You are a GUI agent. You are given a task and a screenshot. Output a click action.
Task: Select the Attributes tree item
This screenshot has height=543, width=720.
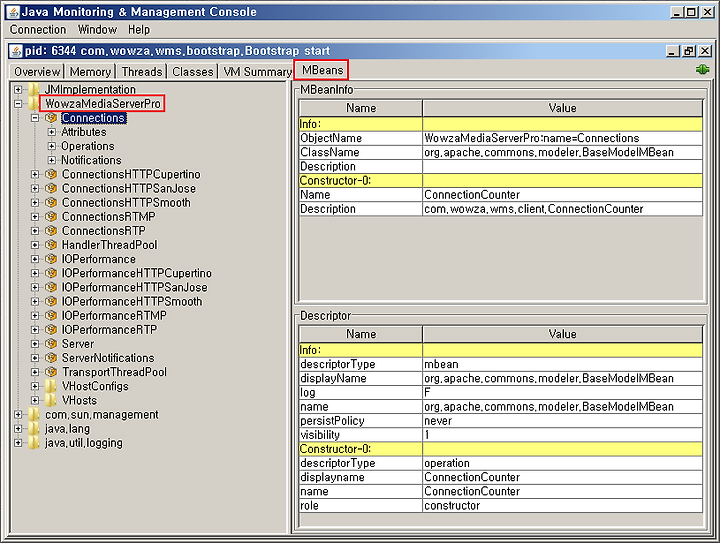pos(84,132)
